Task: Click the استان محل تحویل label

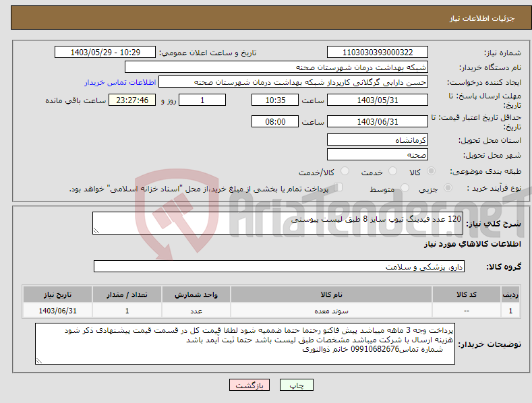Action: (x=490, y=140)
